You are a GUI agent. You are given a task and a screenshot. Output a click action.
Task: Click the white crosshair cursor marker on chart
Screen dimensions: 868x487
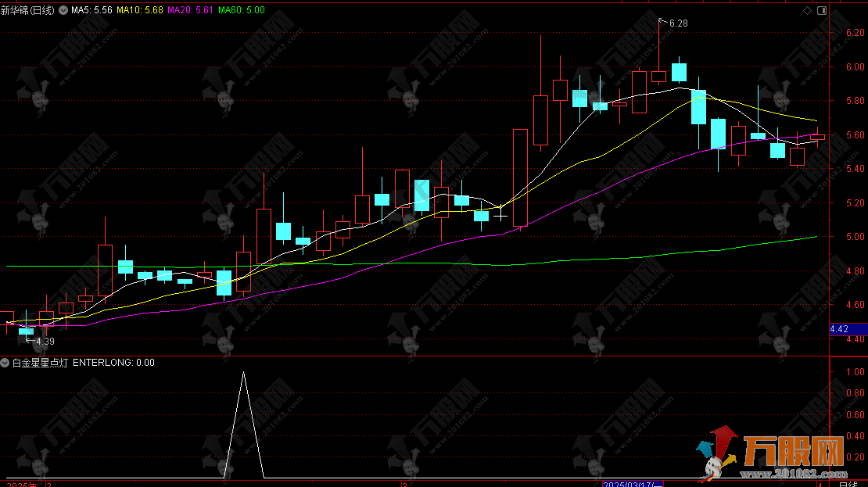pos(500,216)
